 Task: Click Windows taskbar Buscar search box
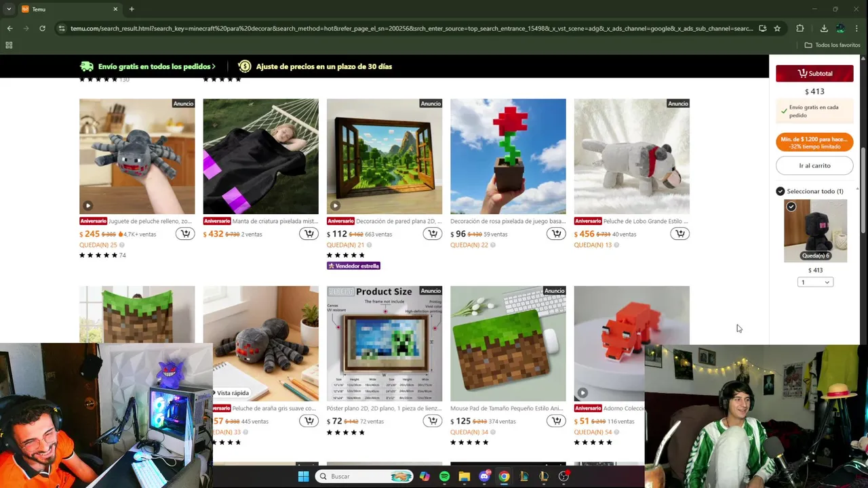point(364,476)
